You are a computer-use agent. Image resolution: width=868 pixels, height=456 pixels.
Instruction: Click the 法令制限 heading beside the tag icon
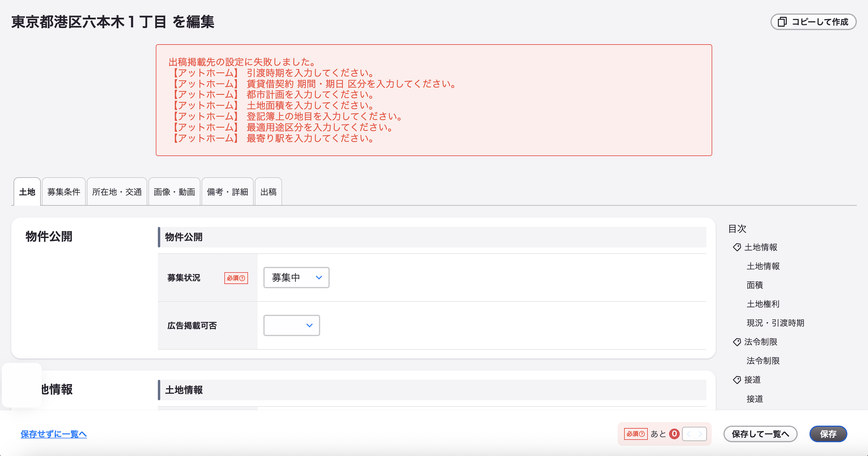pos(761,342)
